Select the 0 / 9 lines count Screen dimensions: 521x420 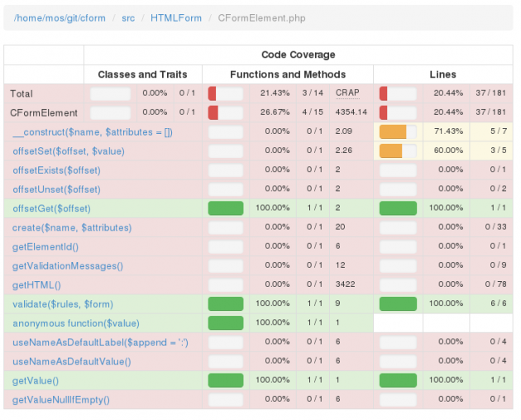click(498, 265)
